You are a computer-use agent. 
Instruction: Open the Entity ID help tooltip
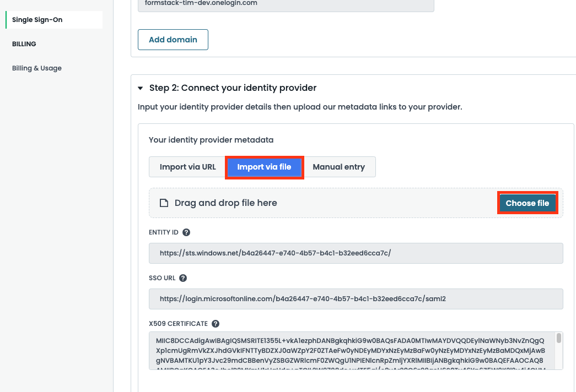[186, 232]
